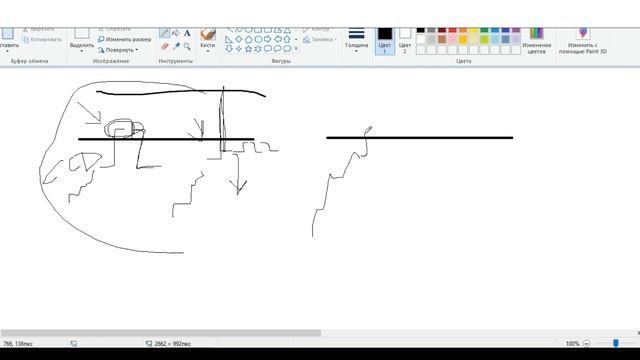Choose the diamond shape
The image size is (640, 360).
pos(239,40)
